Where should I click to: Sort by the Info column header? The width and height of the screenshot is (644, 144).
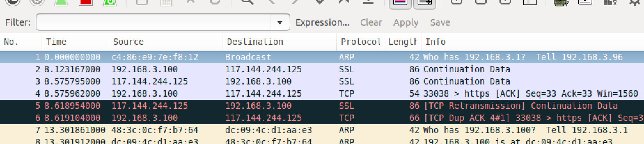(532, 42)
